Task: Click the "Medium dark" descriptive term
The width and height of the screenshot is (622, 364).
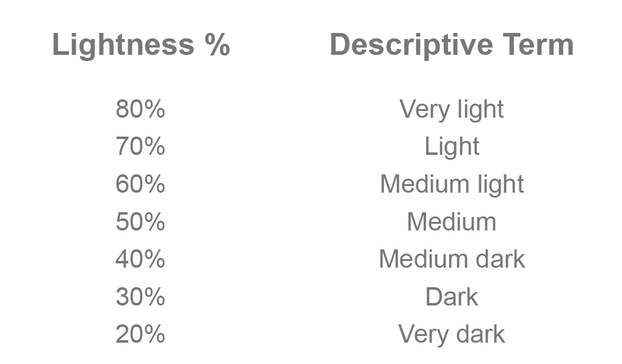Action: pyautogui.click(x=452, y=259)
